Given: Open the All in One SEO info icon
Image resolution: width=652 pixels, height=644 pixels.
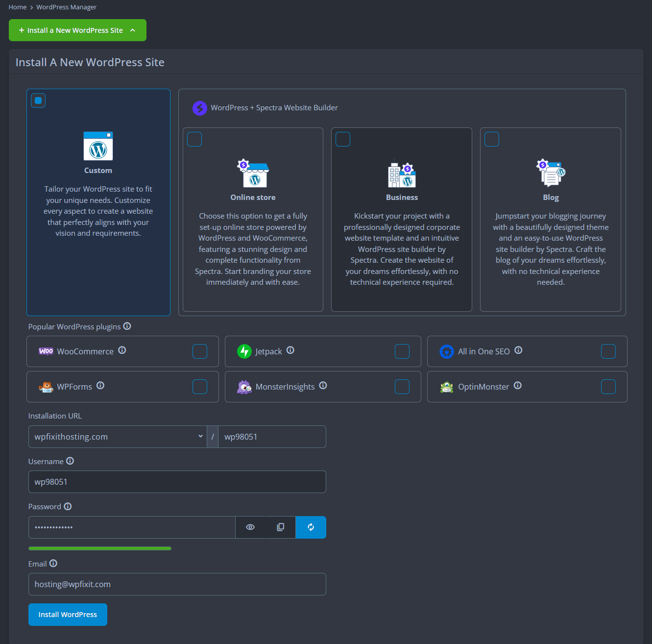Looking at the screenshot, I should (x=518, y=350).
